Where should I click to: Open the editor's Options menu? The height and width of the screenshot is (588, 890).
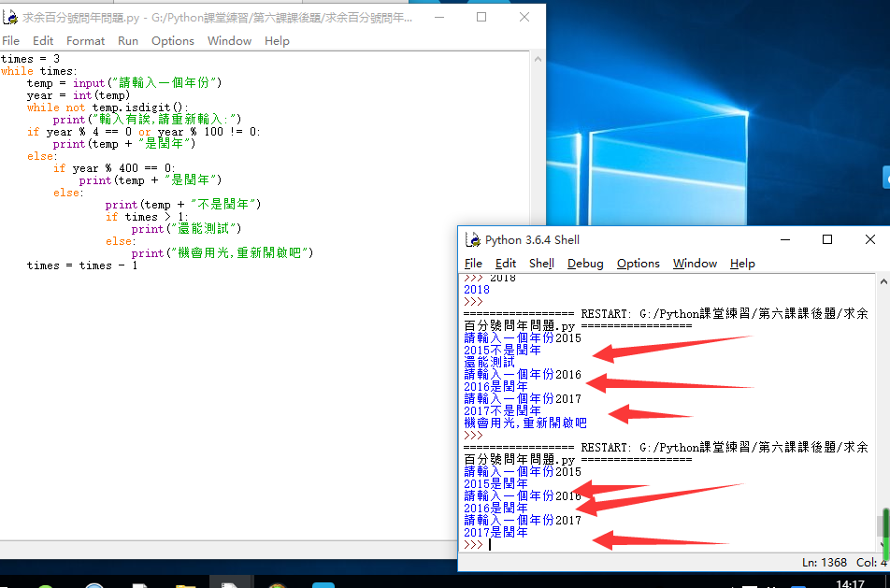click(x=173, y=41)
